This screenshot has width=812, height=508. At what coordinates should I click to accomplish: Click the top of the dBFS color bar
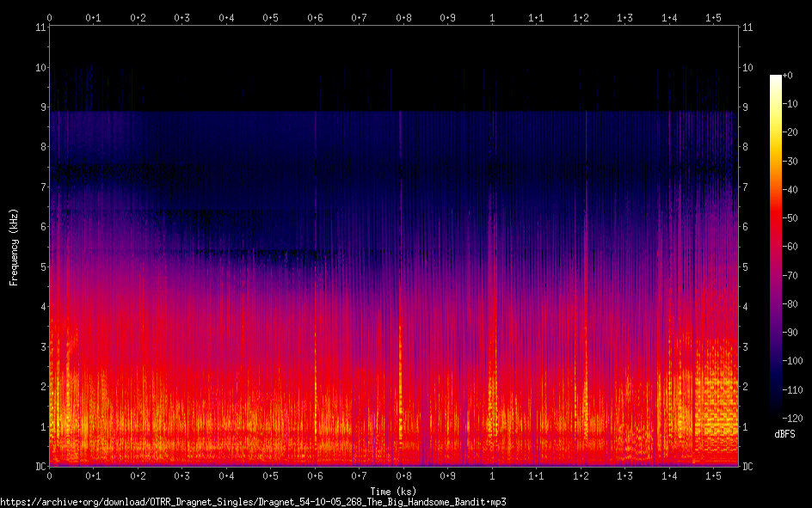click(x=776, y=79)
